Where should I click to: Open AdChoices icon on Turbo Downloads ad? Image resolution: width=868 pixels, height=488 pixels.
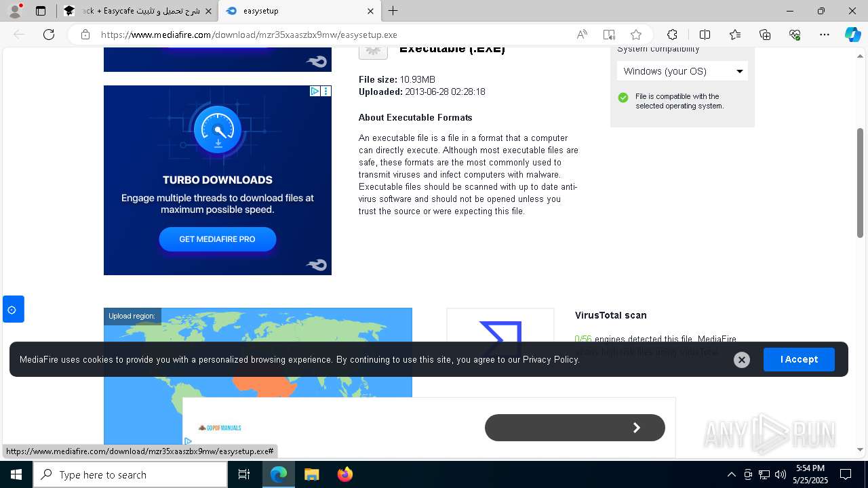click(x=315, y=91)
